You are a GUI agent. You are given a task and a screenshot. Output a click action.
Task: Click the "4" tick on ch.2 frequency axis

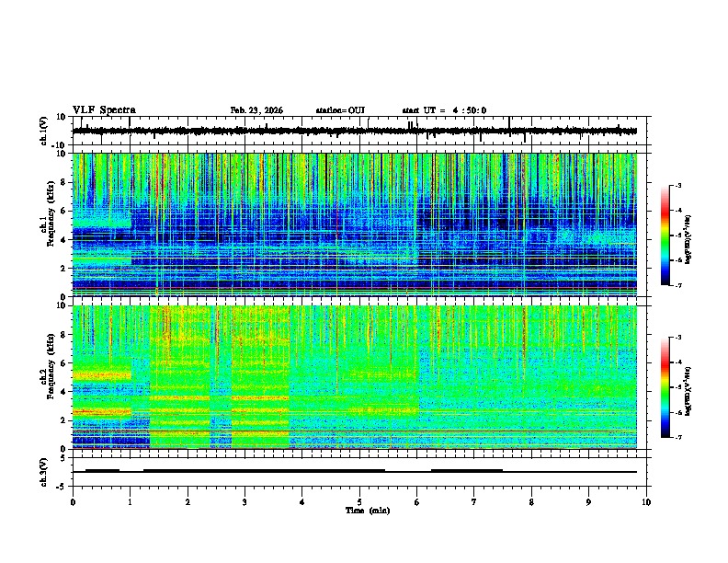pos(64,392)
